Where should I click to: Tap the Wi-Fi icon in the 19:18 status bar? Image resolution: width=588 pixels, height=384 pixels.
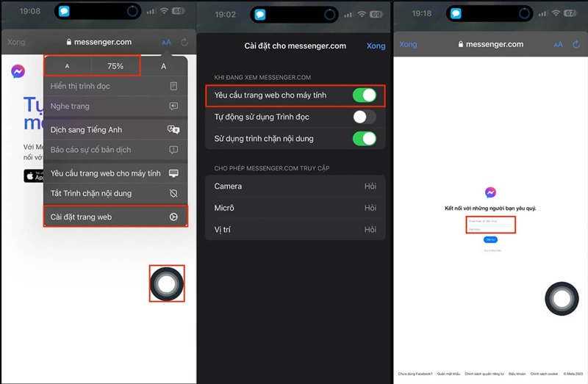[x=556, y=13]
